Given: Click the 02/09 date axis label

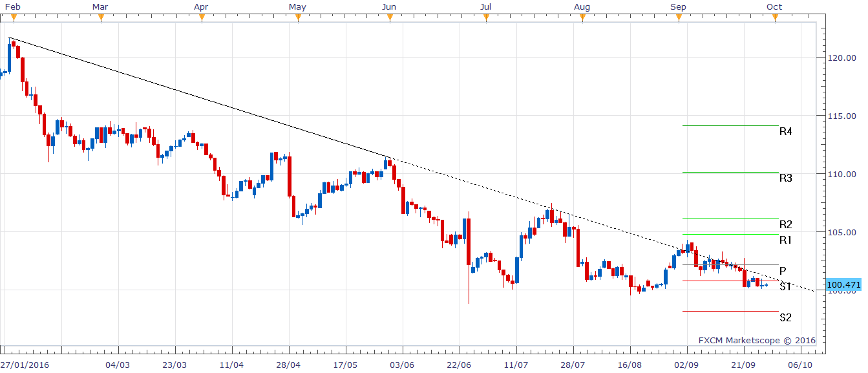Looking at the screenshot, I should pyautogui.click(x=686, y=365).
